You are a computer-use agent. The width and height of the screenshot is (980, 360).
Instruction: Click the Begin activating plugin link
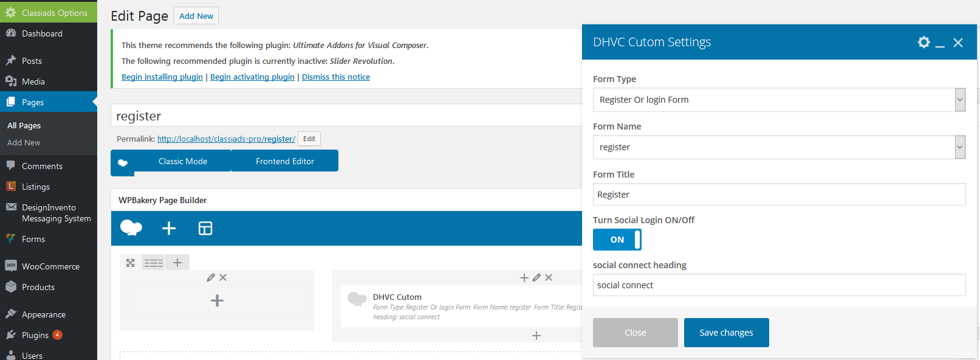(x=252, y=77)
